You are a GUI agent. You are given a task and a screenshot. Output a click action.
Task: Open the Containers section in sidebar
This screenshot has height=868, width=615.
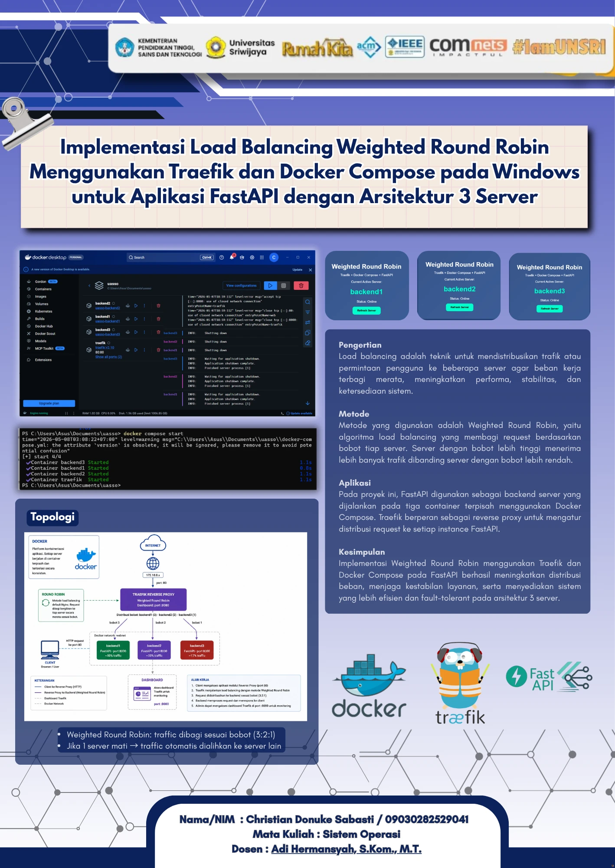click(40, 289)
